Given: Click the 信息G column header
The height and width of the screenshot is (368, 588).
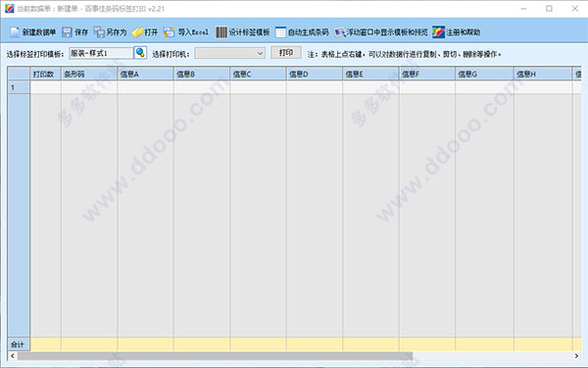Looking at the screenshot, I should tap(485, 74).
